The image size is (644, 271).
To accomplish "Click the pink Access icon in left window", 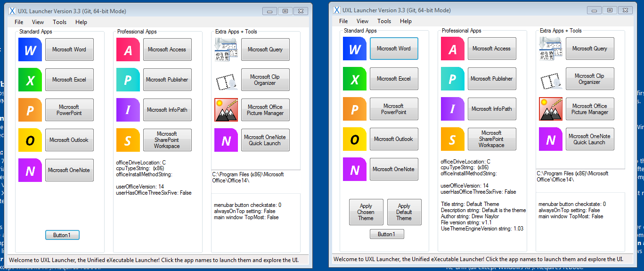I will 128,49.
